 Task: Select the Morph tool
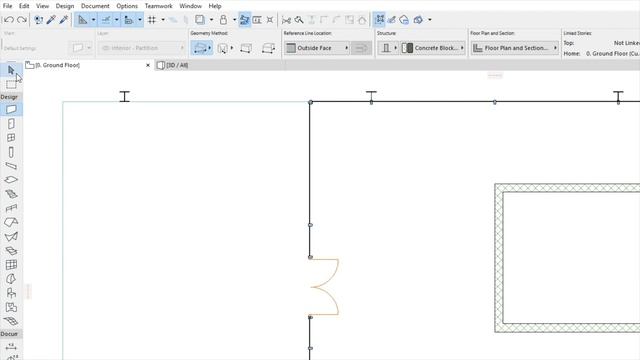tap(11, 279)
